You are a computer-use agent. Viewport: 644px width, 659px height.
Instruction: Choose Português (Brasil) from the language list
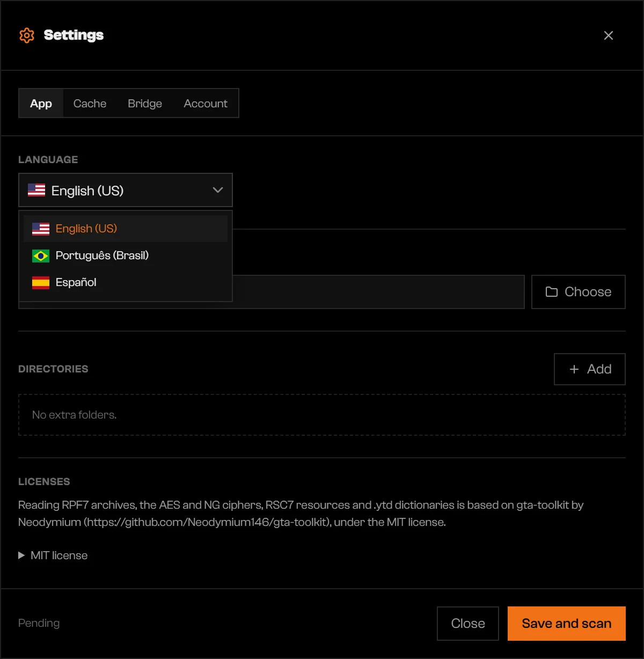126,255
